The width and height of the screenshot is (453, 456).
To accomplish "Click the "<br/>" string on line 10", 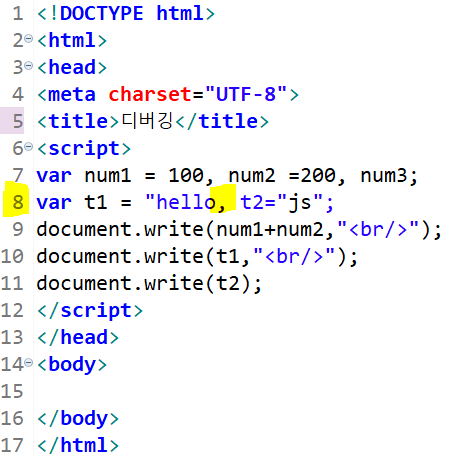I will coord(294,256).
